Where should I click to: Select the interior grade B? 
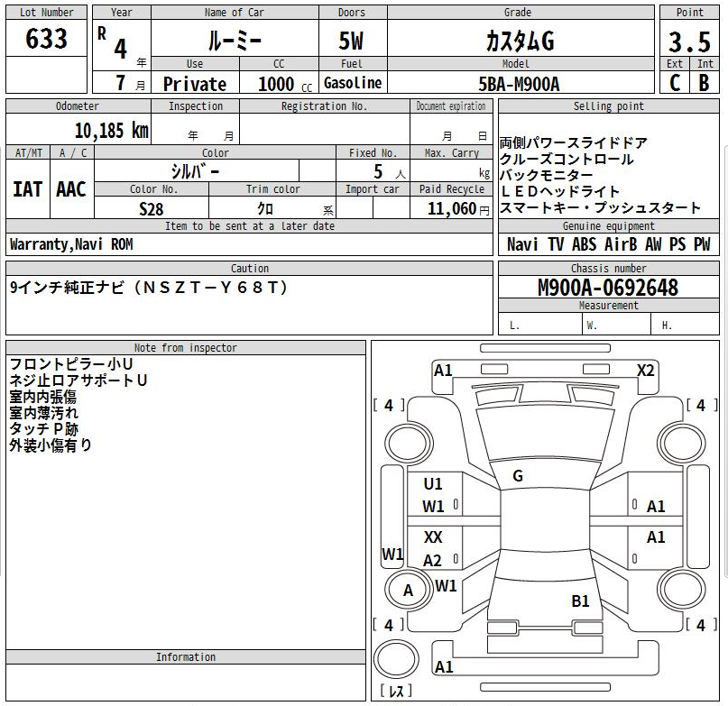click(704, 83)
